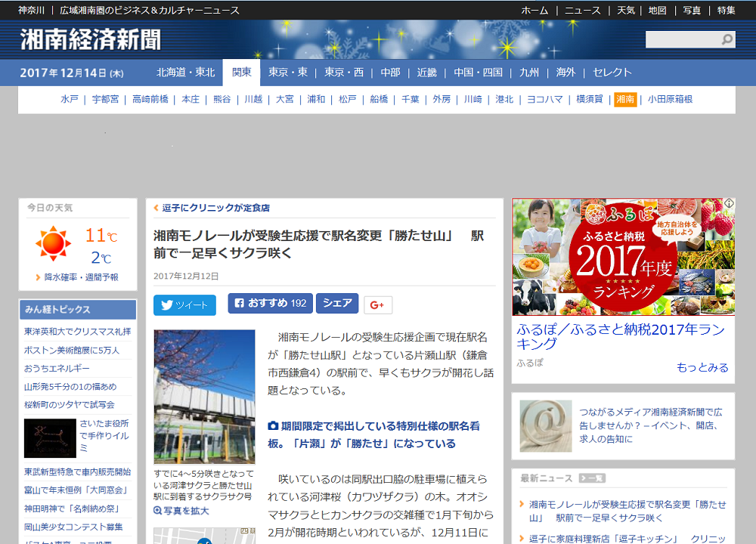Viewport: 756px width, 544px height.
Task: Click the Facebook おすすめ 192 button
Action: (270, 303)
